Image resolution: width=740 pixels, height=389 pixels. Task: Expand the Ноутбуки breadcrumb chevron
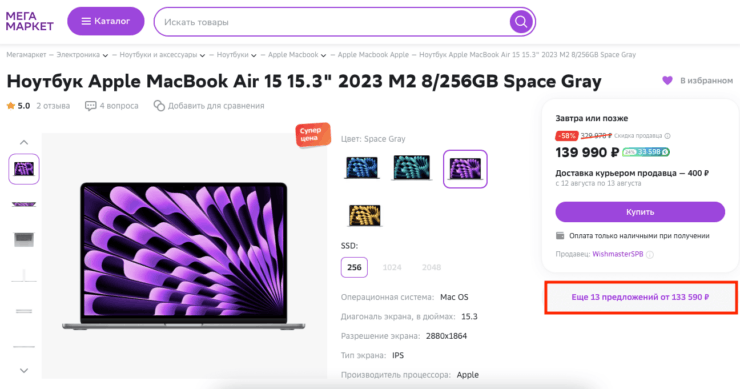254,55
